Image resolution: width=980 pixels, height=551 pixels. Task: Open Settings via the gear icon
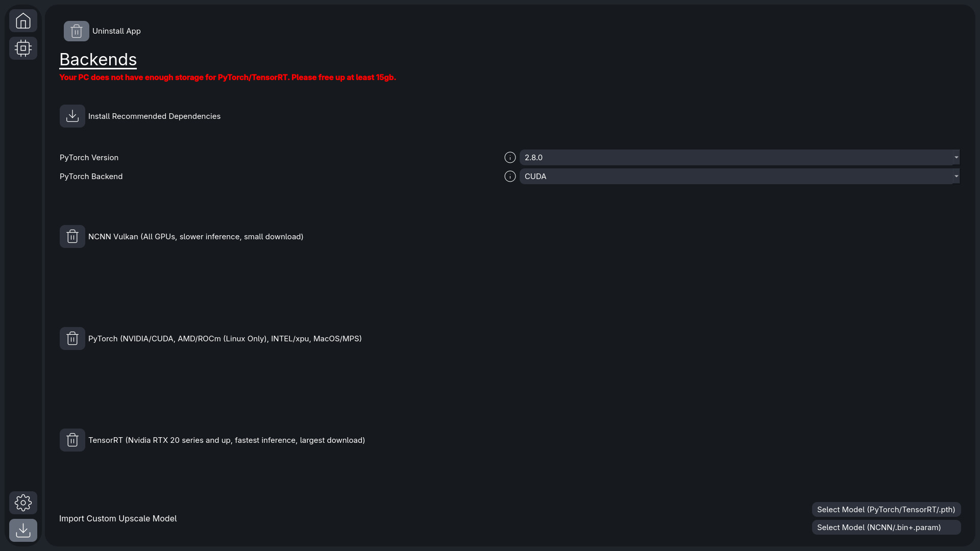(x=23, y=503)
